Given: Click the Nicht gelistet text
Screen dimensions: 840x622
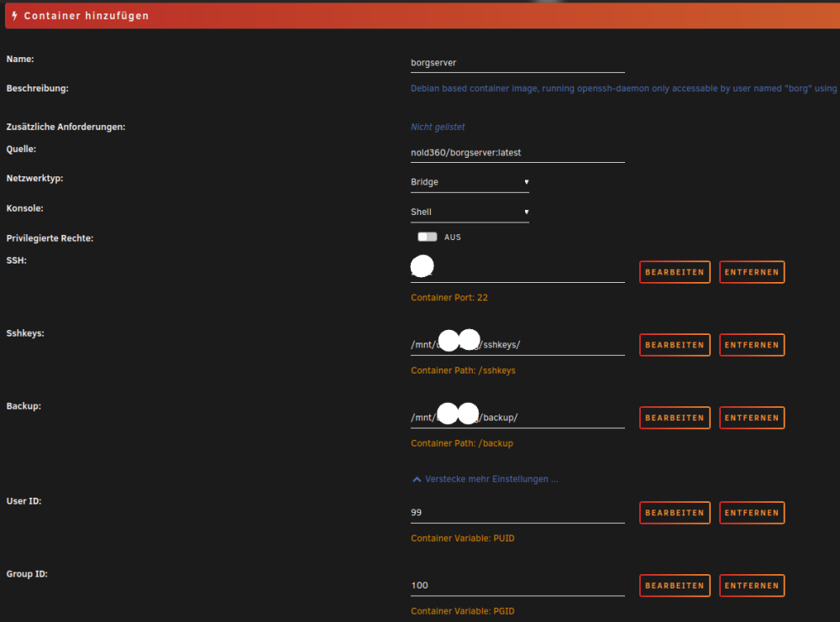Looking at the screenshot, I should point(438,127).
